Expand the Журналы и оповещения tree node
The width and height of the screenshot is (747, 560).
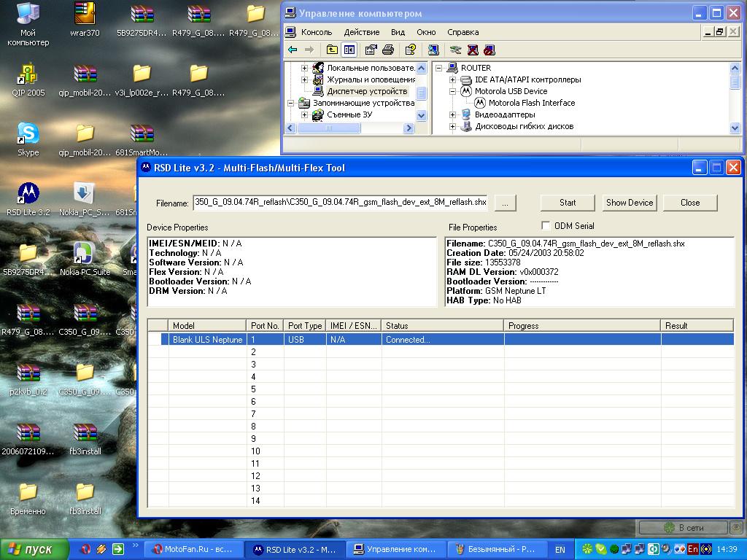(304, 79)
